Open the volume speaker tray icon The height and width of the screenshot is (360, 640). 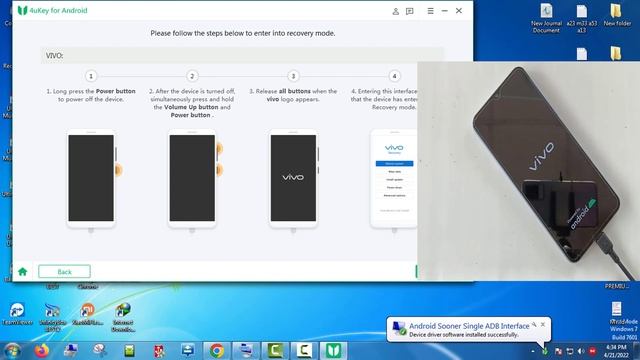pos(581,351)
